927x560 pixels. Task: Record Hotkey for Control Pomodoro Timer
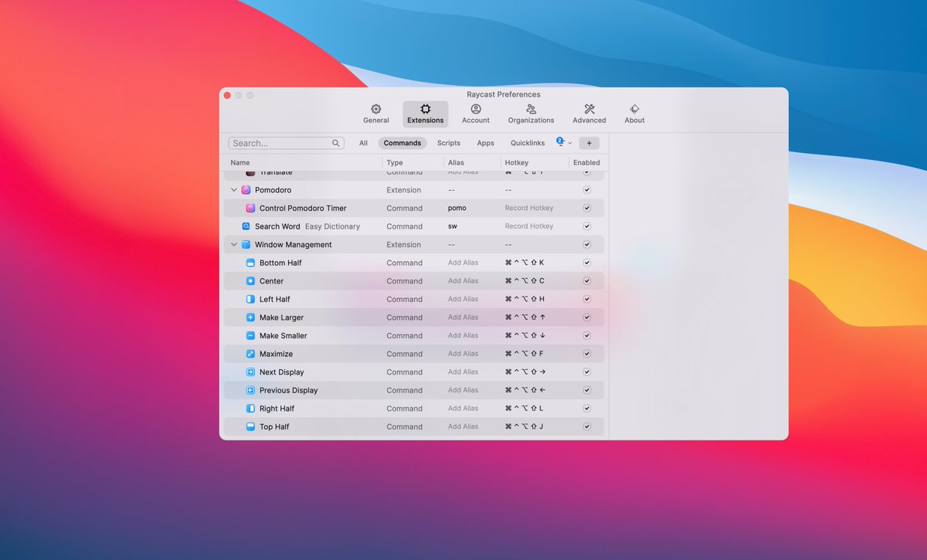[x=529, y=209]
